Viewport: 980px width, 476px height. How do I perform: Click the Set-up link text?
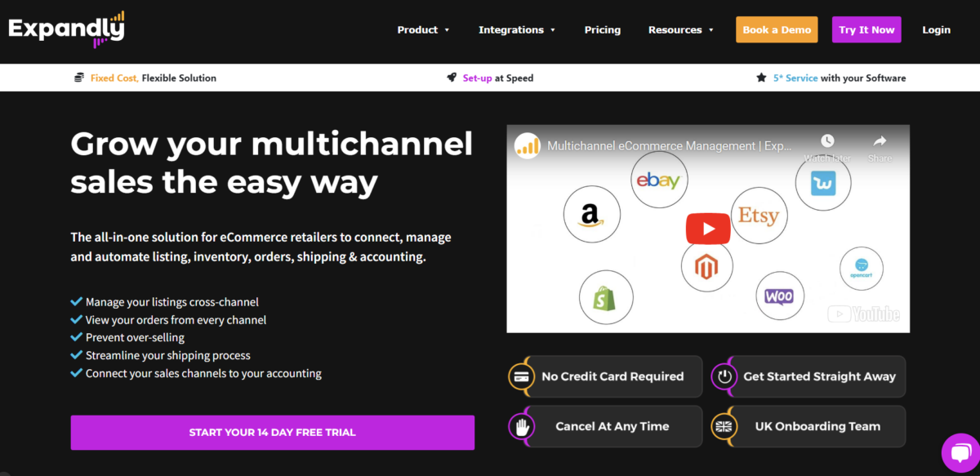tap(477, 78)
